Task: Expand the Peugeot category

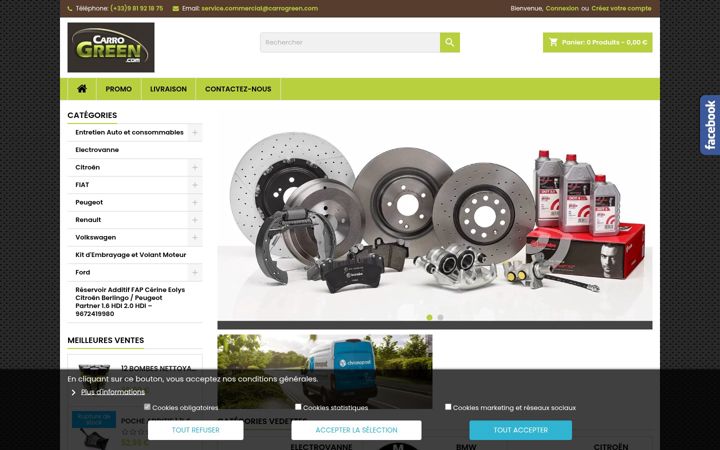Action: 195,202
